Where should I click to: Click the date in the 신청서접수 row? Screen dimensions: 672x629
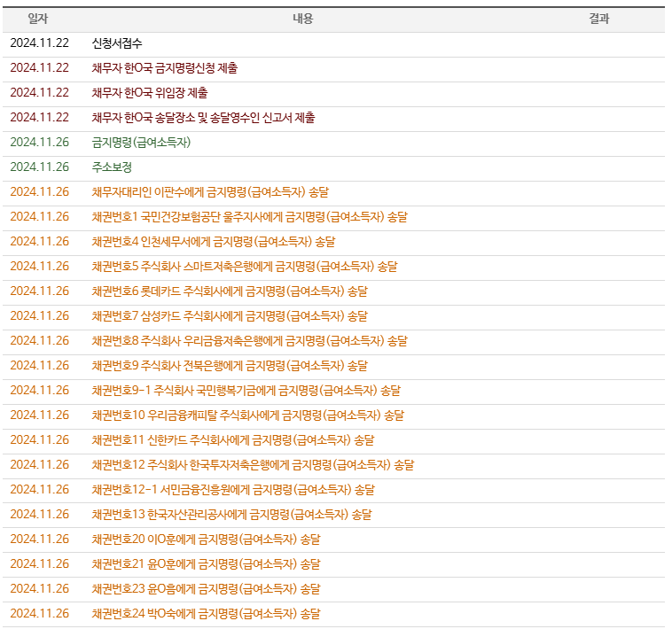pos(39,43)
